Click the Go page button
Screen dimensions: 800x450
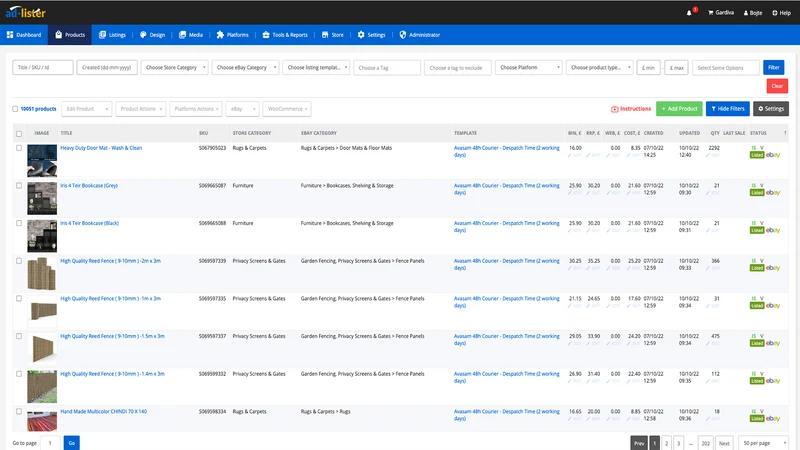71,443
